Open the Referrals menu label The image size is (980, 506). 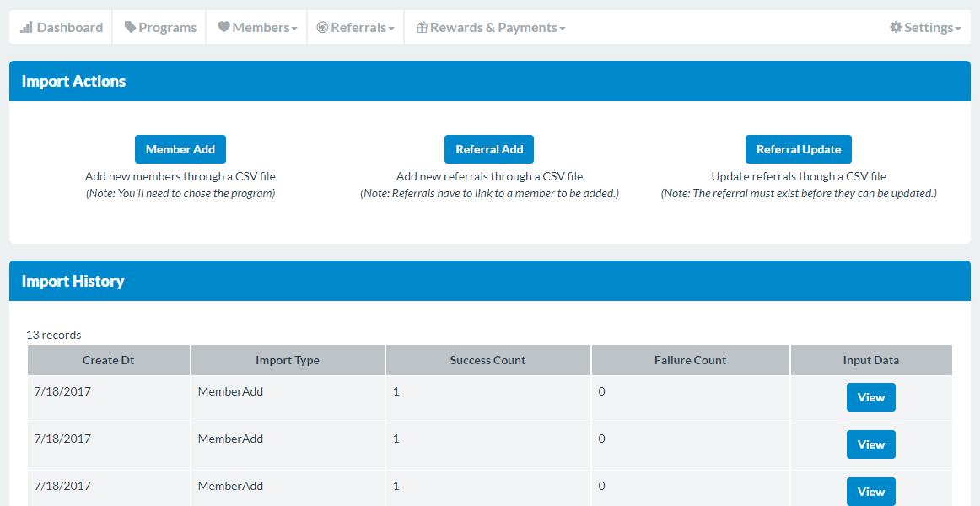tap(358, 28)
